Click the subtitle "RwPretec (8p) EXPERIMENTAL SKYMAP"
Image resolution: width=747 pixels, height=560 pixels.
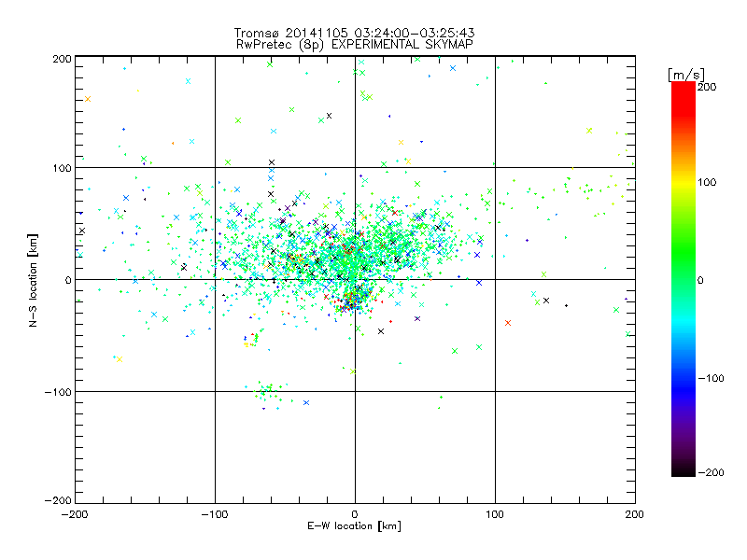coord(355,45)
